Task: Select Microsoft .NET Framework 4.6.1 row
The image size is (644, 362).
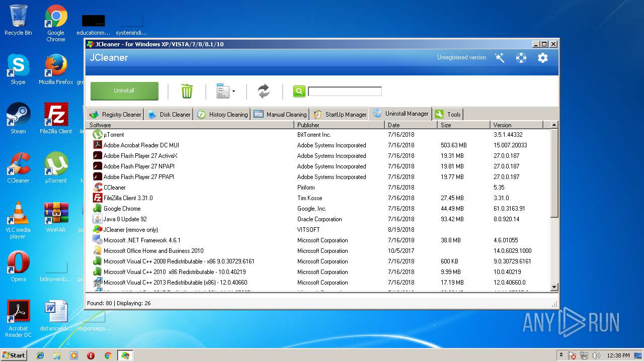Action: point(318,240)
